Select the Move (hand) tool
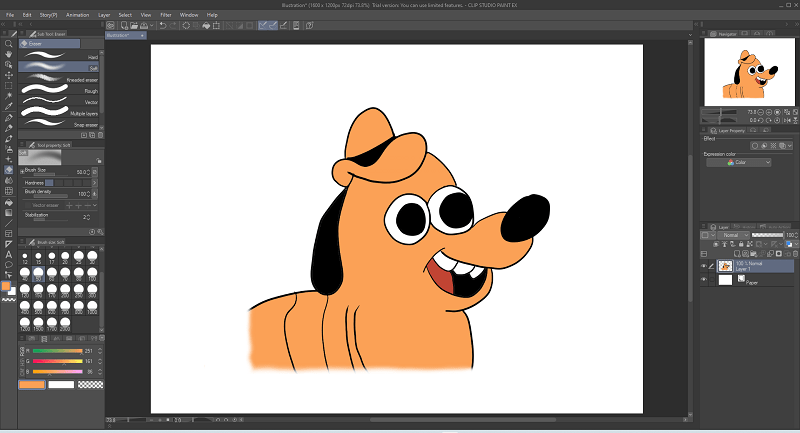The height and width of the screenshot is (433, 800). (9, 54)
